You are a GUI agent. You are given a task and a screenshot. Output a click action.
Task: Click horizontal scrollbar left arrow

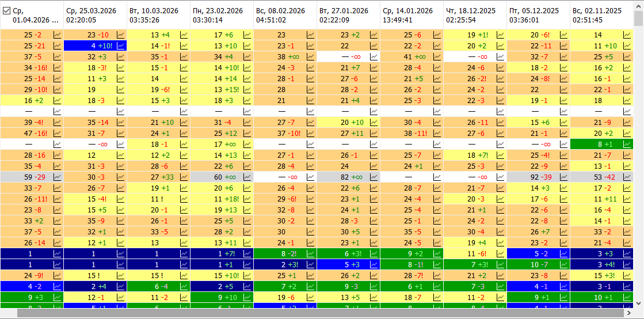click(5, 313)
